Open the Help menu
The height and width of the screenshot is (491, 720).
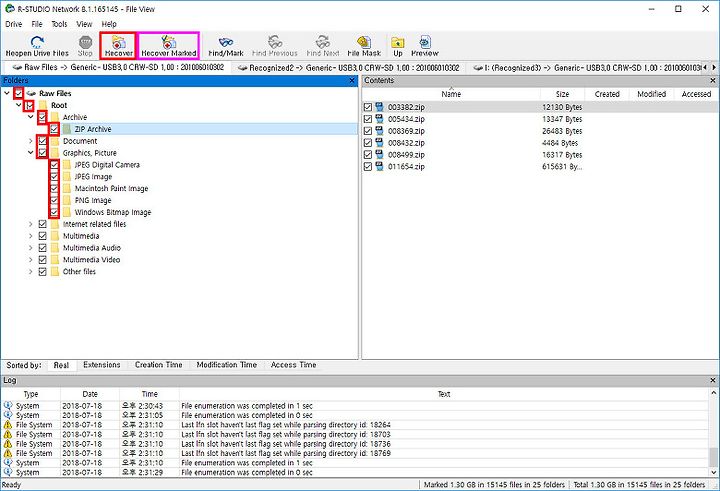pos(109,24)
